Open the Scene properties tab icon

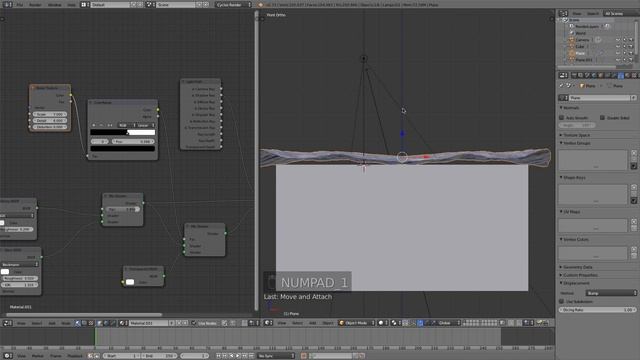(x=588, y=76)
